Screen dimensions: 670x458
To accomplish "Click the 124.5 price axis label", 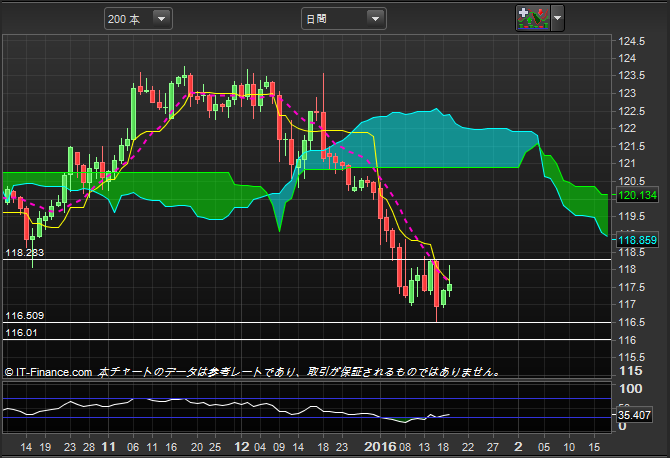I will (632, 41).
